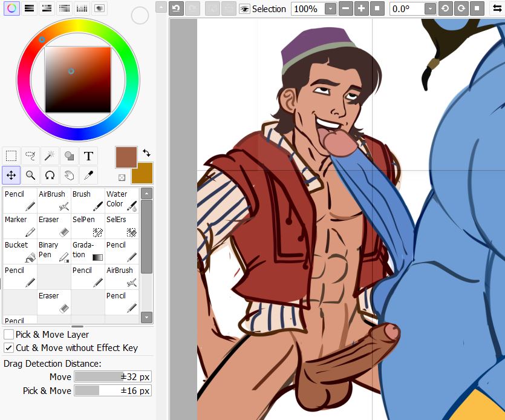Choose the Water Color brush
Viewport: 505px width, 420px height.
120,200
